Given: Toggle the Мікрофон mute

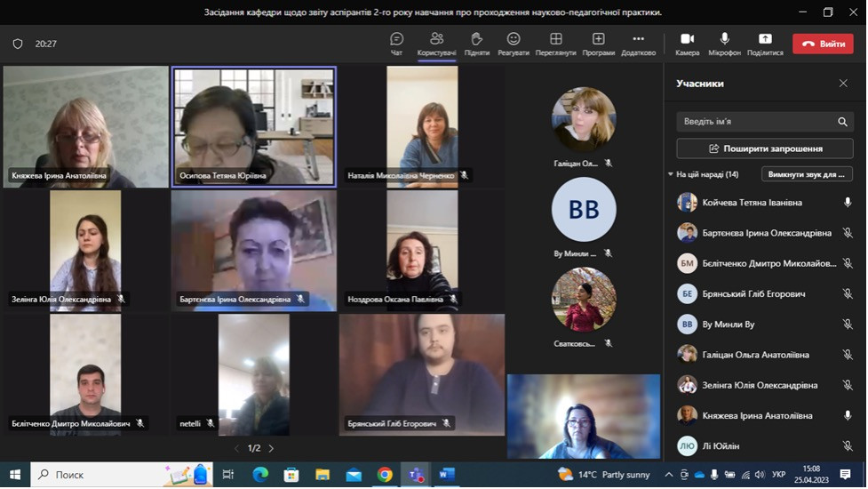Looking at the screenshot, I should tap(724, 44).
